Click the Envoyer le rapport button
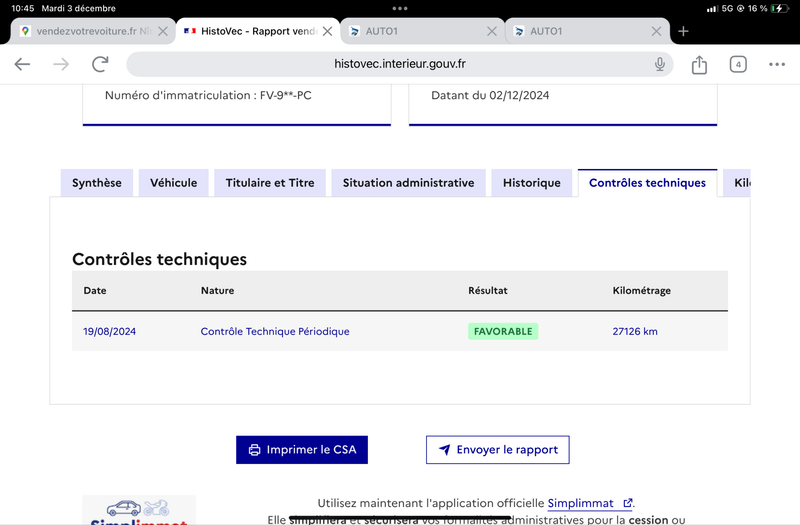The width and height of the screenshot is (800, 525). click(497, 449)
